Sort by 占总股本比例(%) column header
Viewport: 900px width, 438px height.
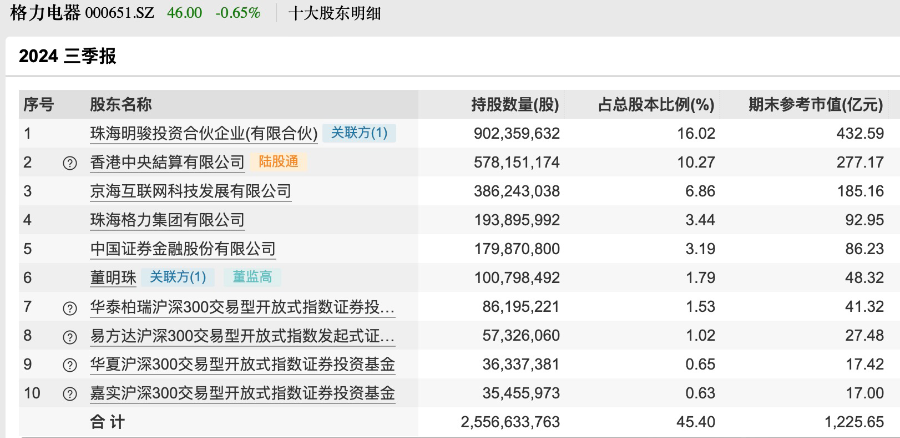(x=656, y=104)
